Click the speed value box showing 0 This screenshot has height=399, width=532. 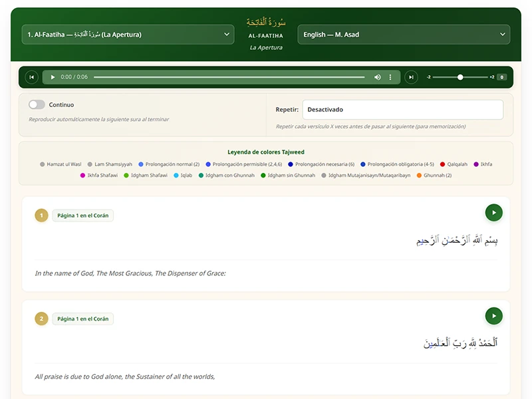click(x=501, y=77)
